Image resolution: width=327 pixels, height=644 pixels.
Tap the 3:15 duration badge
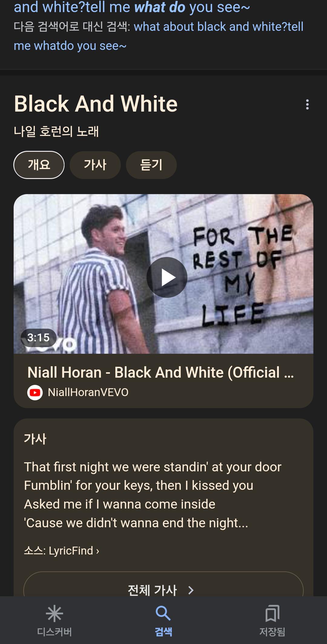(x=38, y=337)
